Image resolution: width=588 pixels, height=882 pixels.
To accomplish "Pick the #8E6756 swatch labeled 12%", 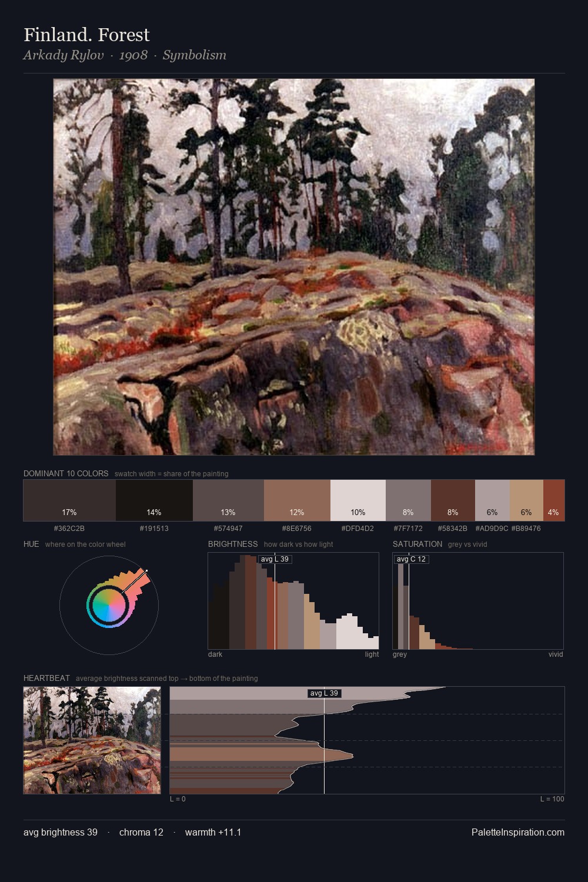I will coord(297,500).
